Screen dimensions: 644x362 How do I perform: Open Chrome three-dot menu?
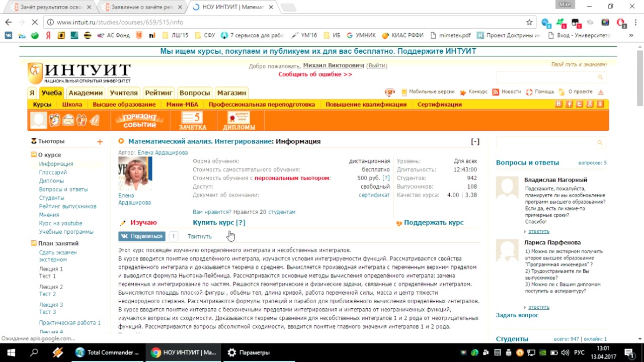coord(635,22)
